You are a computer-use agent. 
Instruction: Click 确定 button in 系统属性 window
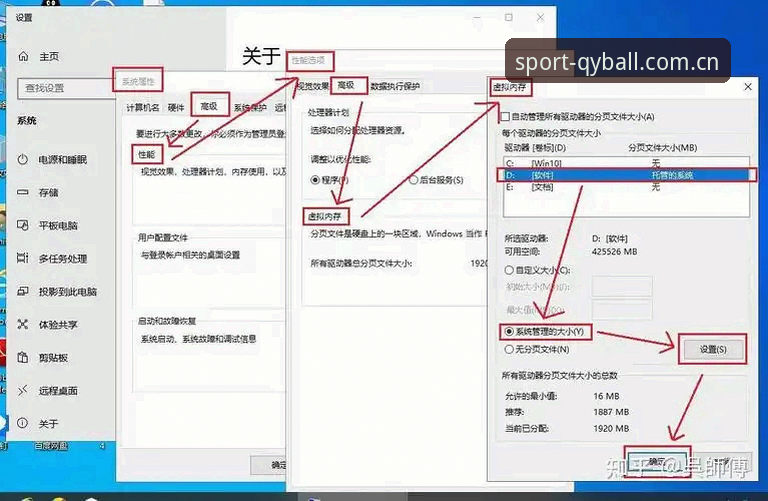268,465
